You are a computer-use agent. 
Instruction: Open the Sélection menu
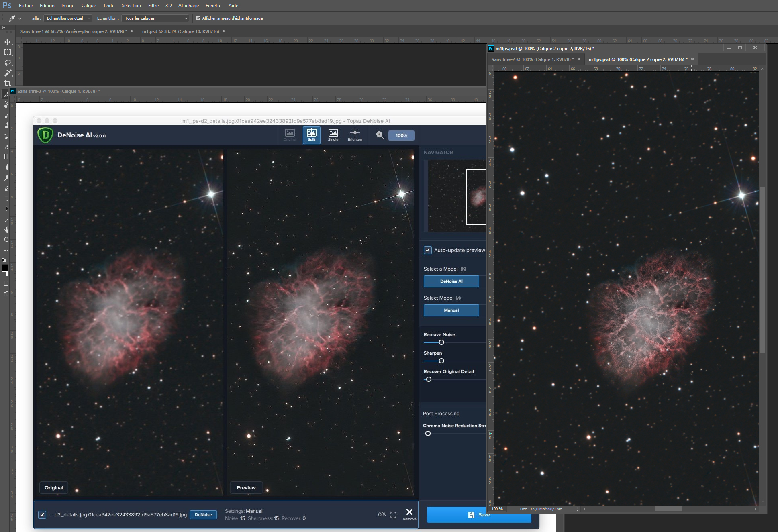click(131, 6)
